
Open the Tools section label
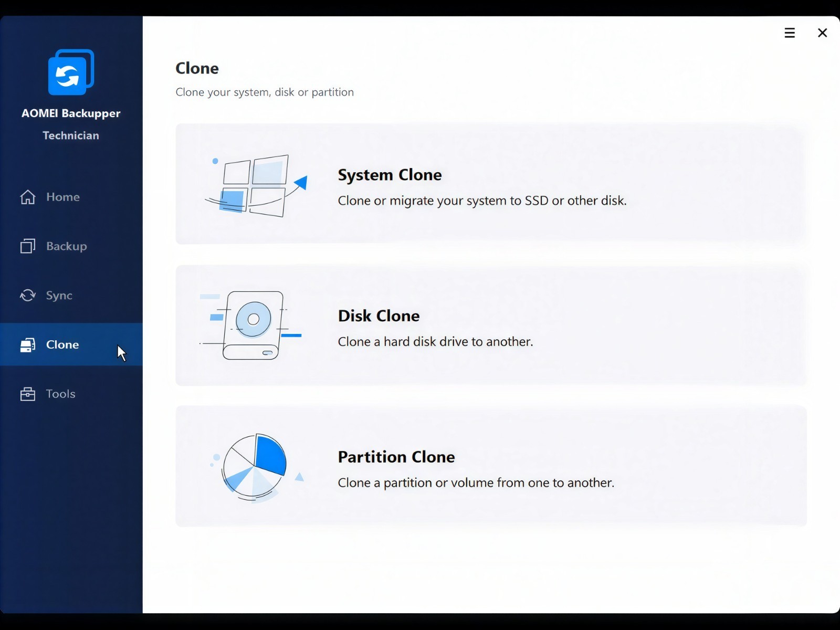61,394
